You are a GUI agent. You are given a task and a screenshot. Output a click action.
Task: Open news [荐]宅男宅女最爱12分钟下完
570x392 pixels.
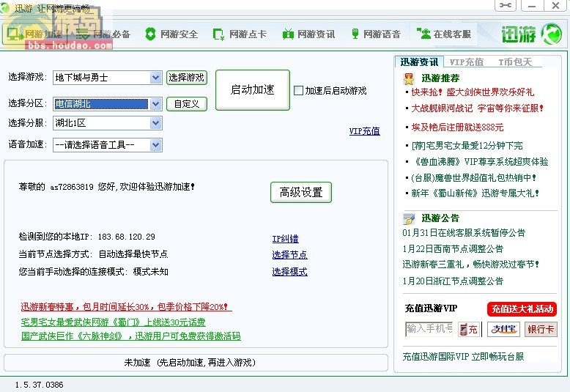pyautogui.click(x=467, y=146)
